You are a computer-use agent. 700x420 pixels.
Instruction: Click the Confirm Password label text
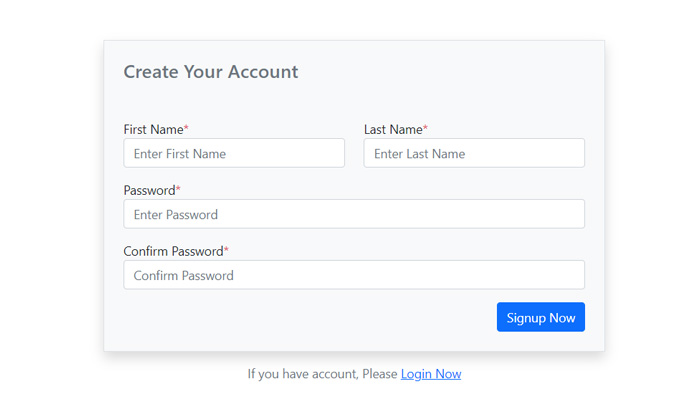[176, 251]
